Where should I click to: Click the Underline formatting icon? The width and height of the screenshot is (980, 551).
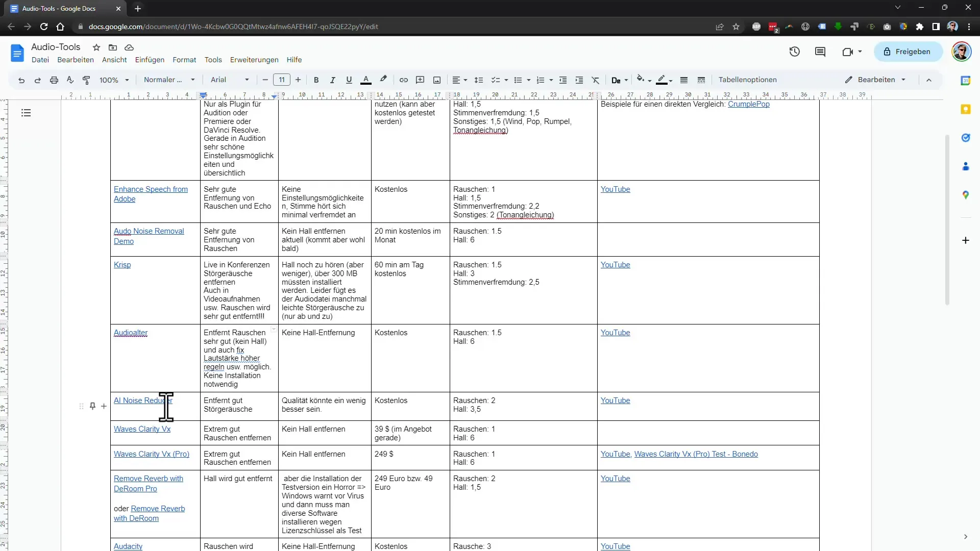(x=349, y=80)
